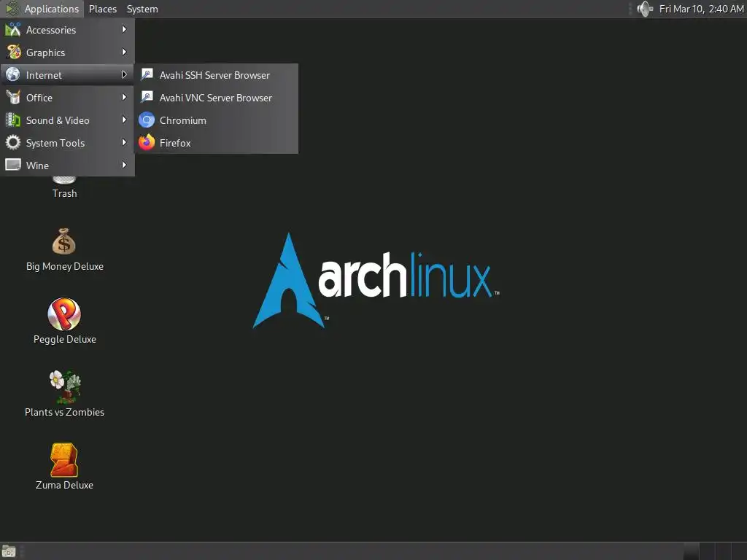Click the Chromium browser icon
The height and width of the screenshot is (560, 747).
[147, 120]
